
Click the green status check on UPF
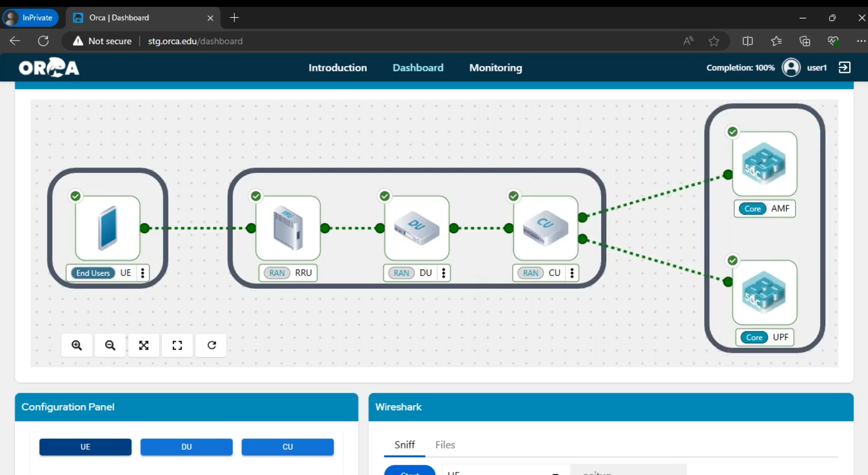(732, 261)
